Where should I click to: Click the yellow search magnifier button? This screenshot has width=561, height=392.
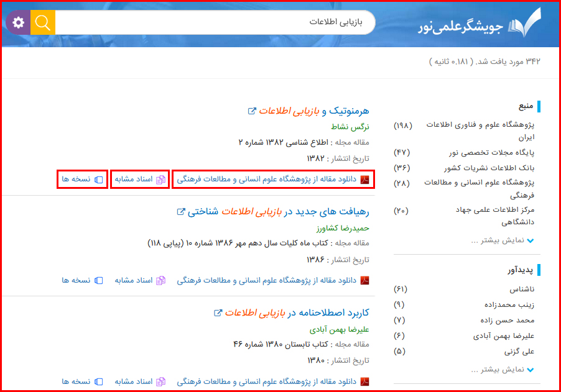(x=43, y=22)
